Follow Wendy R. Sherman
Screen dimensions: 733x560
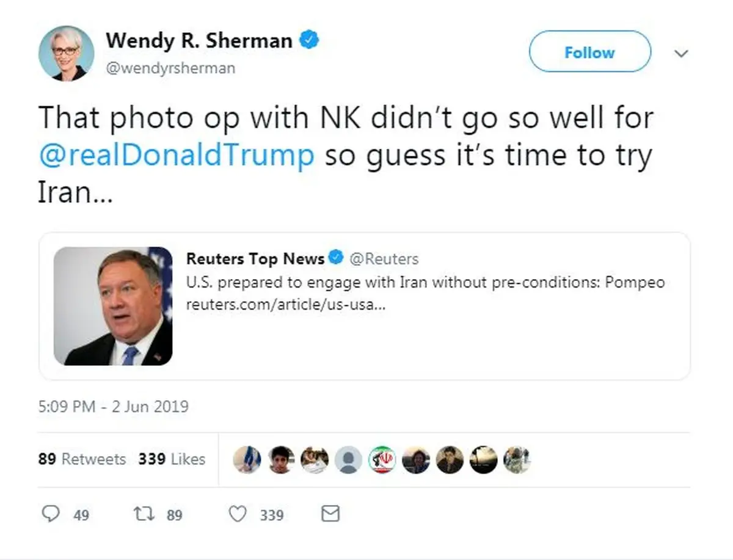(x=589, y=53)
